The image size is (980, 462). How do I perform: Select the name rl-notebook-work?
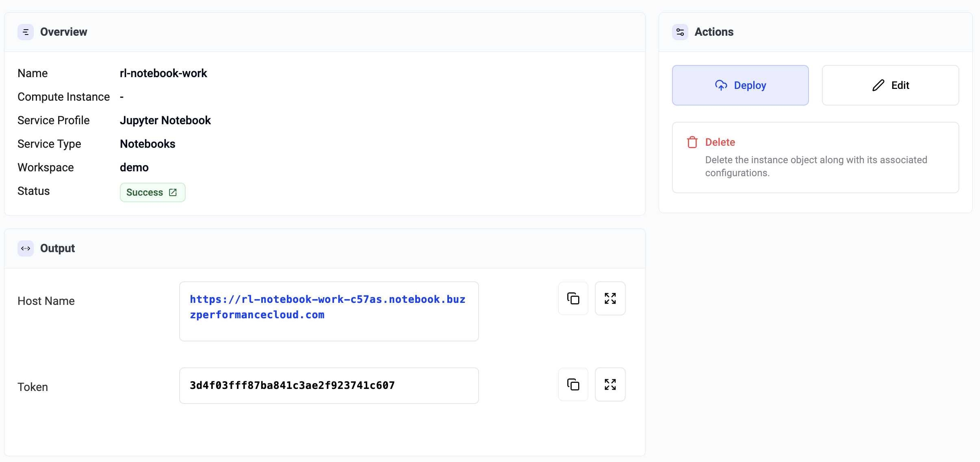(163, 73)
